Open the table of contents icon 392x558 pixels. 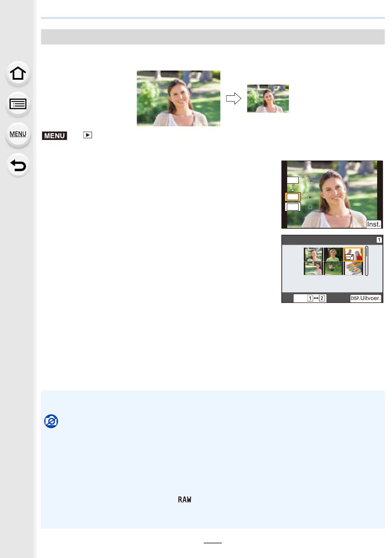(x=18, y=104)
